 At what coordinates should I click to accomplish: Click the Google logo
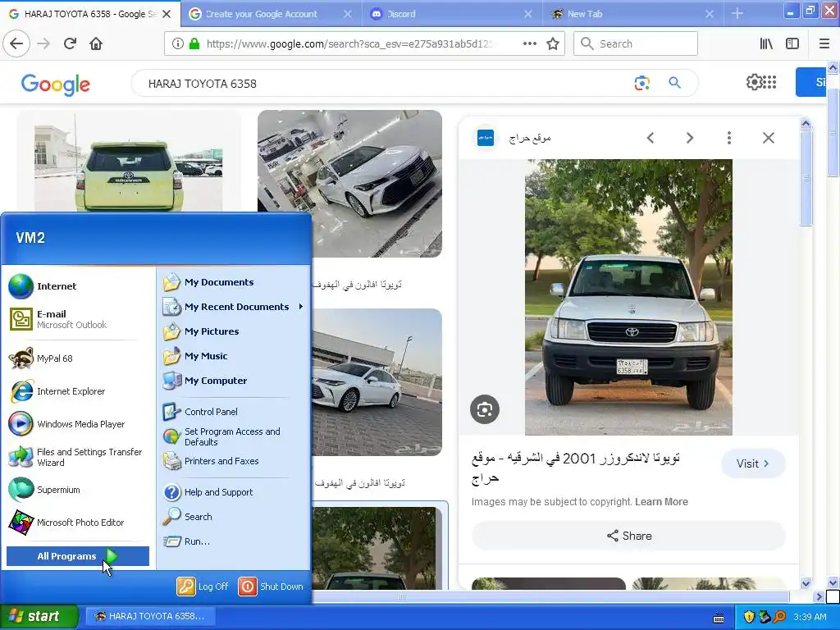click(56, 84)
